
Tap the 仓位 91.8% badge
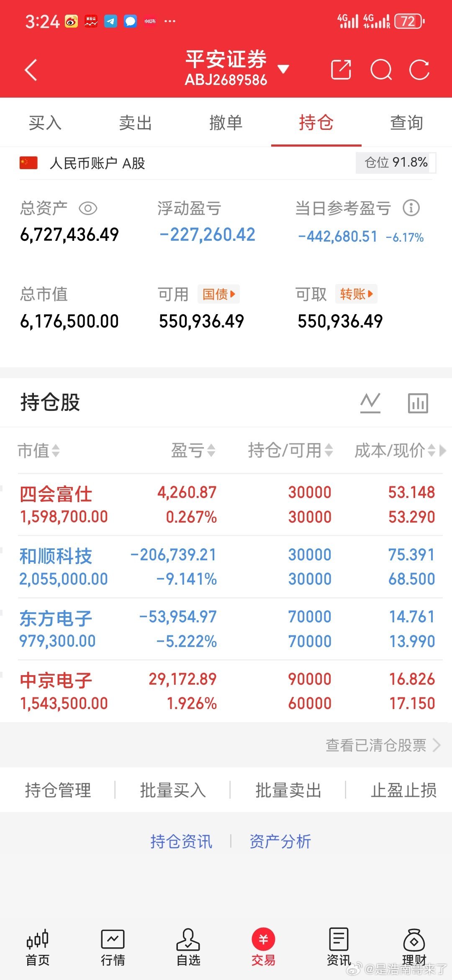(x=395, y=162)
